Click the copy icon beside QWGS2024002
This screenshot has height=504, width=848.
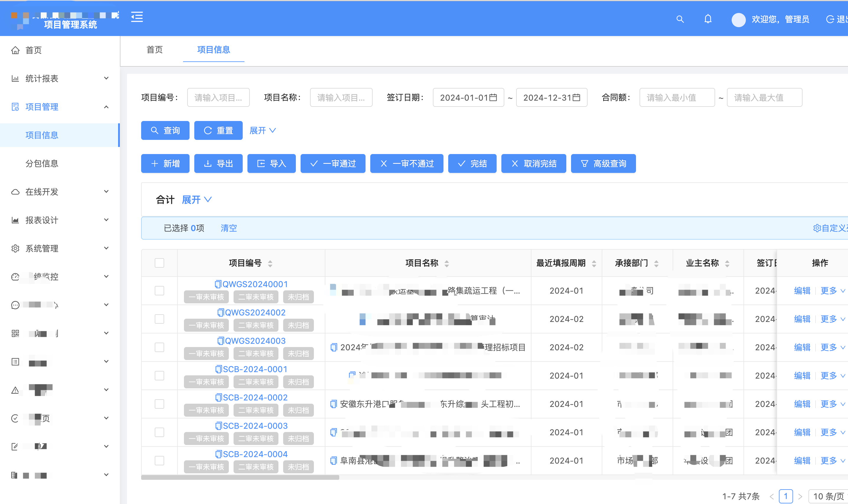[x=221, y=312]
